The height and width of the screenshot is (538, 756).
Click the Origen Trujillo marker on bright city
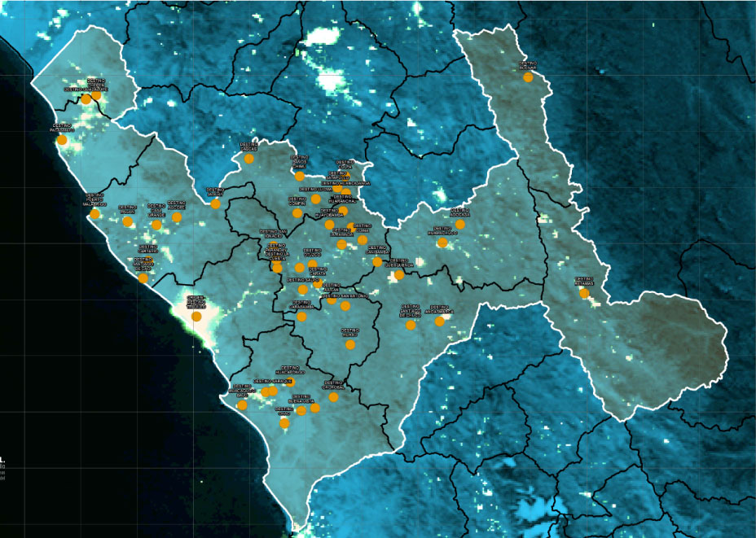(196, 317)
